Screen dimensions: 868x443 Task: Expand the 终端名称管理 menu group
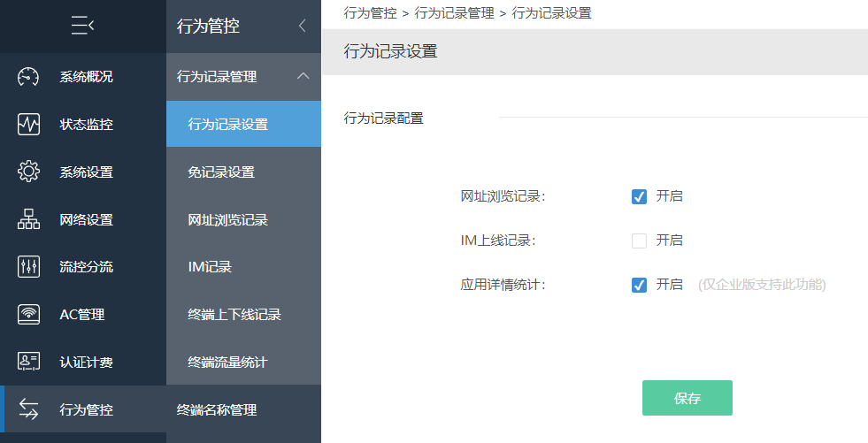243,409
